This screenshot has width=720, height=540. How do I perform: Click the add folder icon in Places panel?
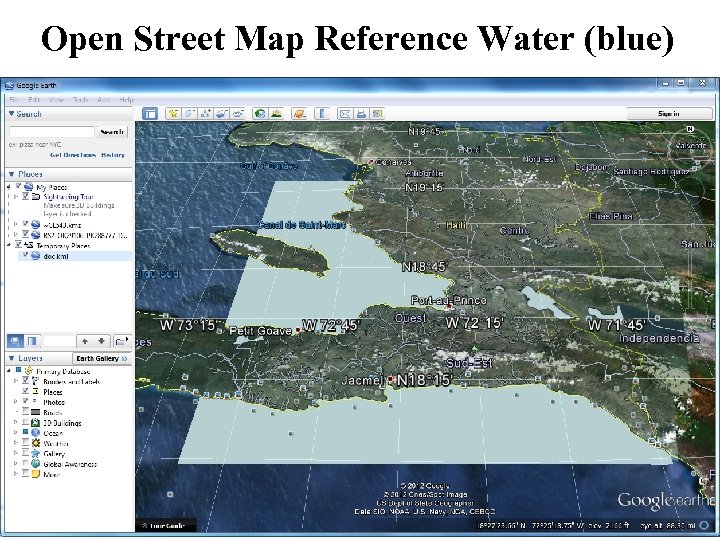pos(122,341)
